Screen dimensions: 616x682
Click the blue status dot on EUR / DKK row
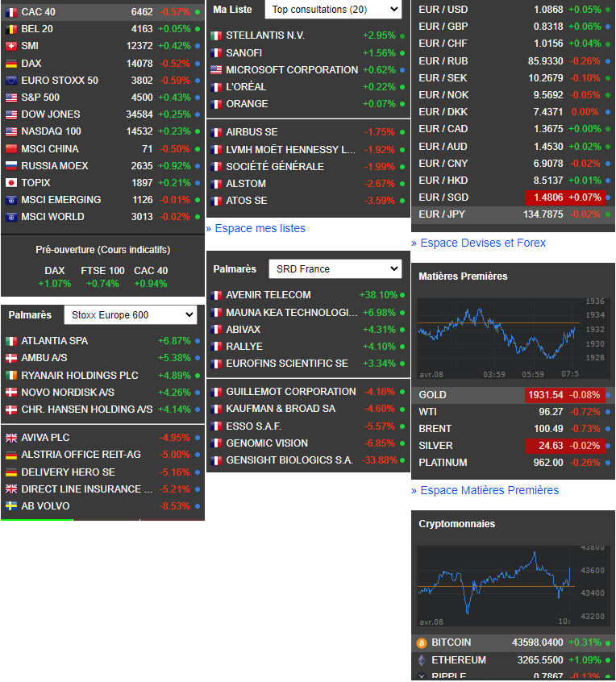tap(608, 112)
